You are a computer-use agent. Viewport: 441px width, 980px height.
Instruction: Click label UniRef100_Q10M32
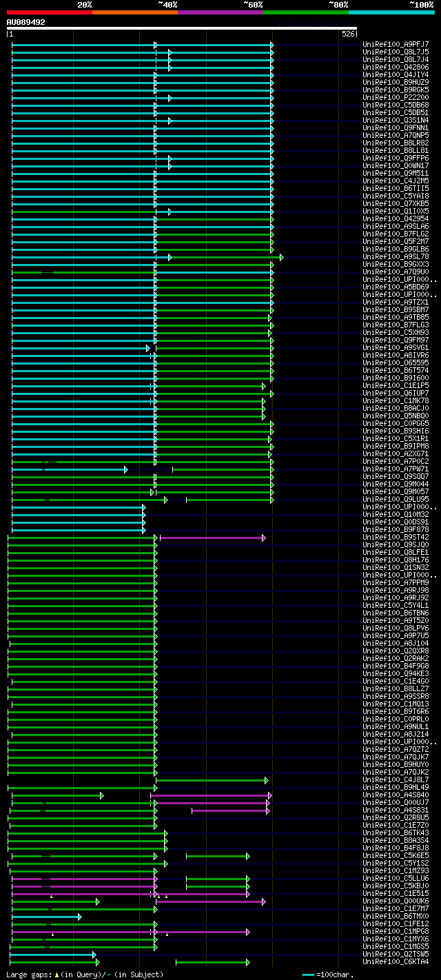pos(396,515)
